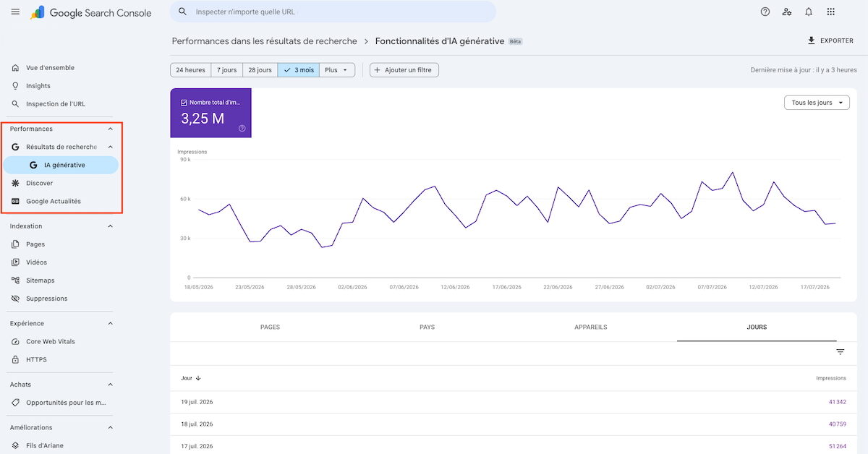Click the 17 juil. 2026 row date
This screenshot has height=454, width=868.
click(197, 446)
